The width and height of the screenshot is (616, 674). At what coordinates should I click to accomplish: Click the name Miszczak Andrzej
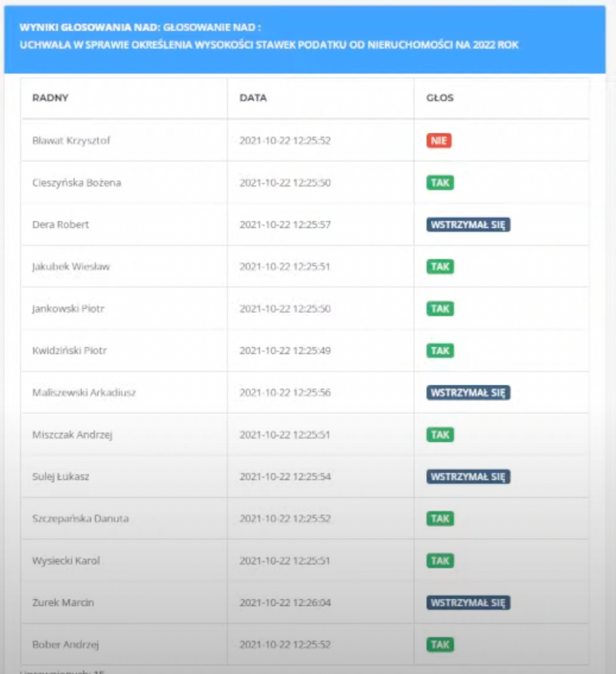72,435
